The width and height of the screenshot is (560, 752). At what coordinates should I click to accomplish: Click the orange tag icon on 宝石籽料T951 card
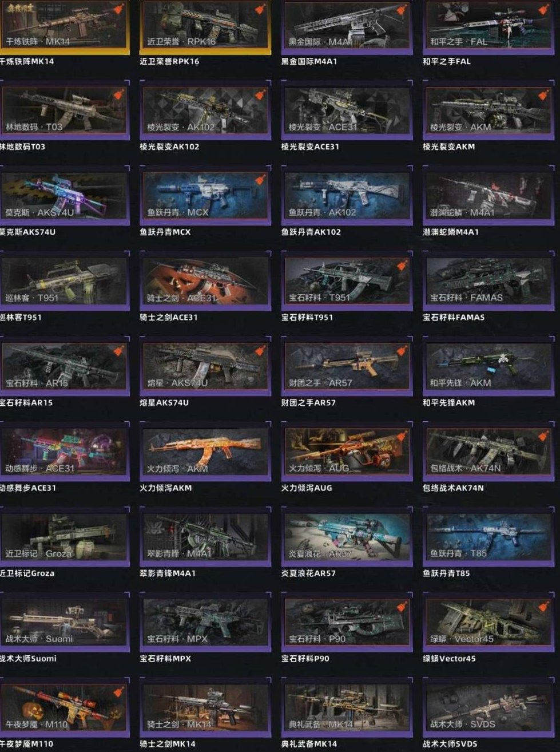click(x=402, y=266)
